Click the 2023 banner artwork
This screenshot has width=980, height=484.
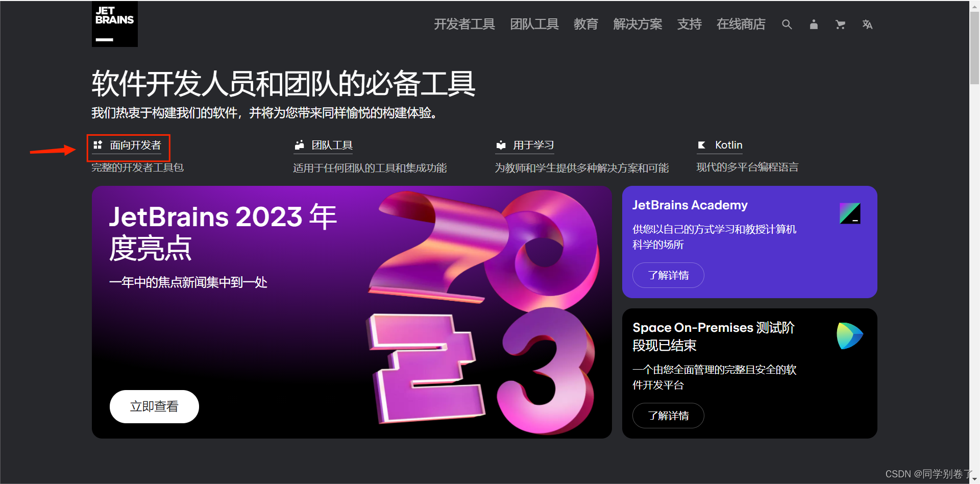tap(482, 311)
